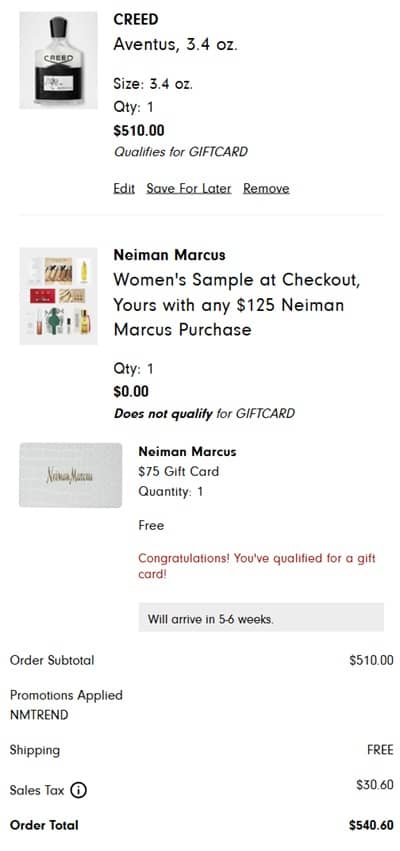The width and height of the screenshot is (400, 851).
Task: Open the Sales Tax info icon
Action: coord(79,790)
